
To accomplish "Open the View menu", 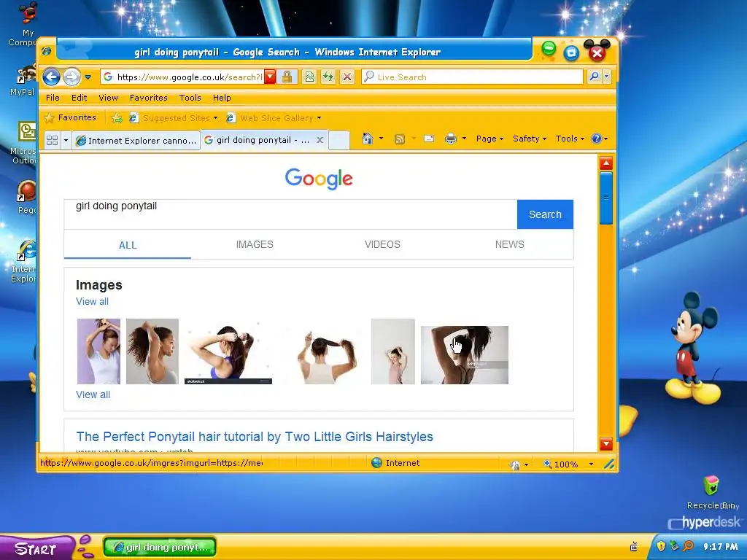I will [108, 98].
